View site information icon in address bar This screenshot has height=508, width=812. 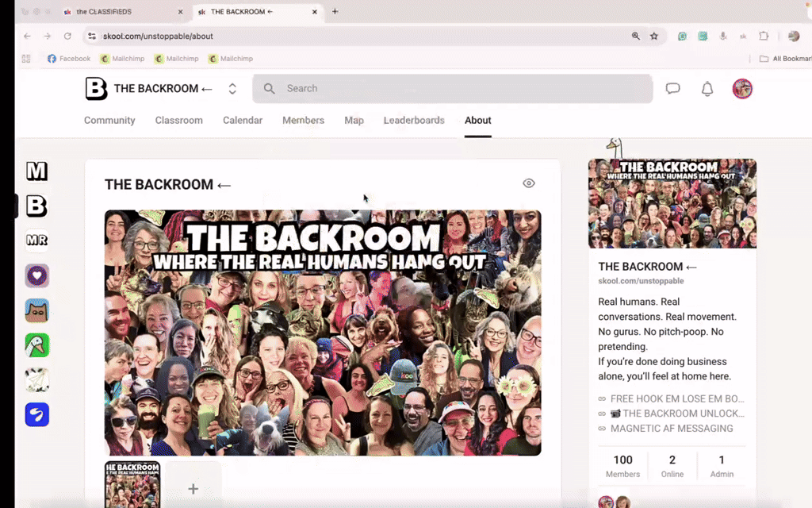[92, 37]
